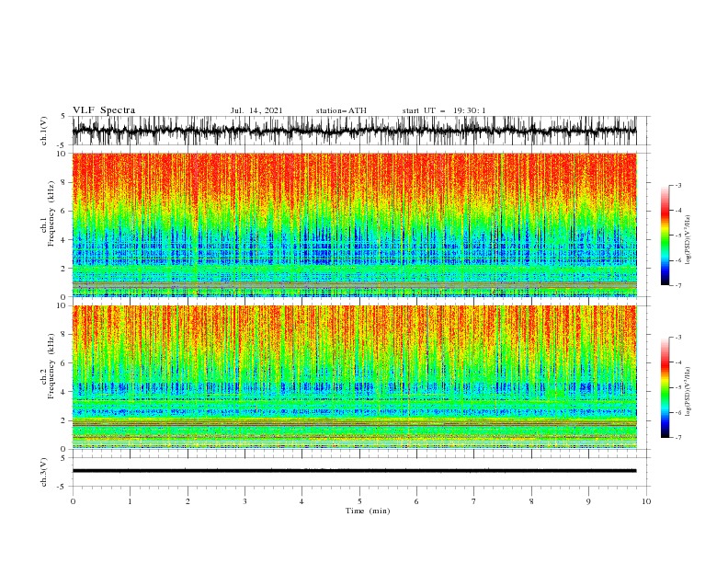The image size is (728, 563).
Task: Click the "6" kHz tick on ch.2 frequency axis
Action: tap(63, 363)
